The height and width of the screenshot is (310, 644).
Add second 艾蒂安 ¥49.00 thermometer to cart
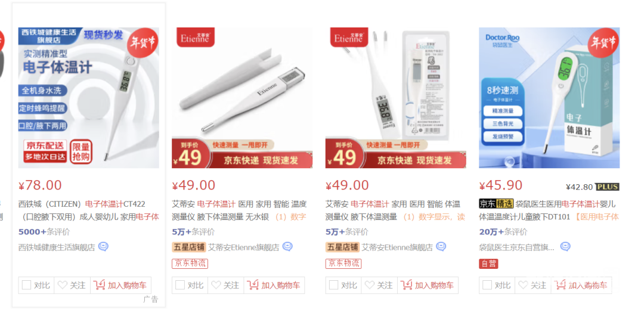pyautogui.click(x=428, y=285)
